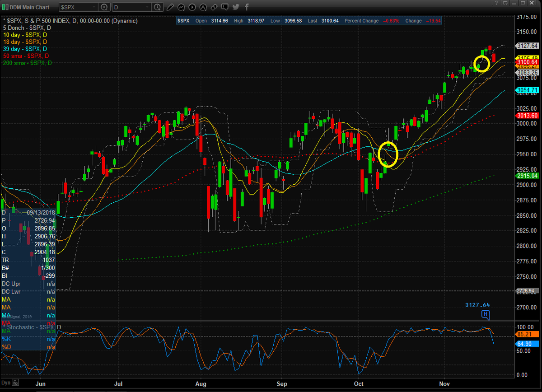Image resolution: width=542 pixels, height=392 pixels.
Task: Open the symbol settings gear icon
Action: coord(104,7)
